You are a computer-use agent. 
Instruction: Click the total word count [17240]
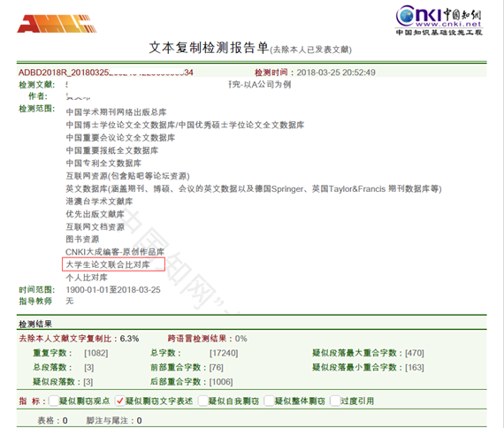pos(224,353)
